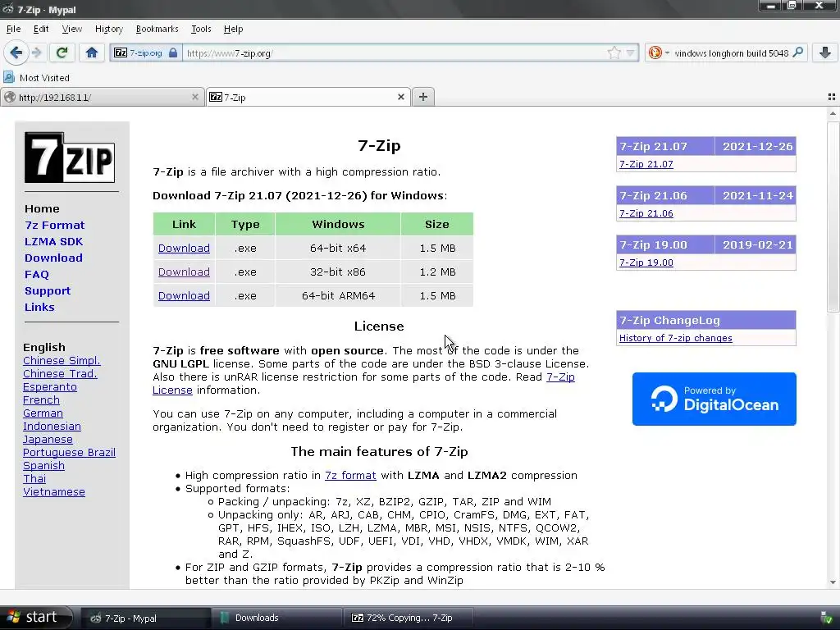Switch to the http://192.168.1.1/ tab
Image resolution: width=840 pixels, height=630 pixels.
coord(102,97)
